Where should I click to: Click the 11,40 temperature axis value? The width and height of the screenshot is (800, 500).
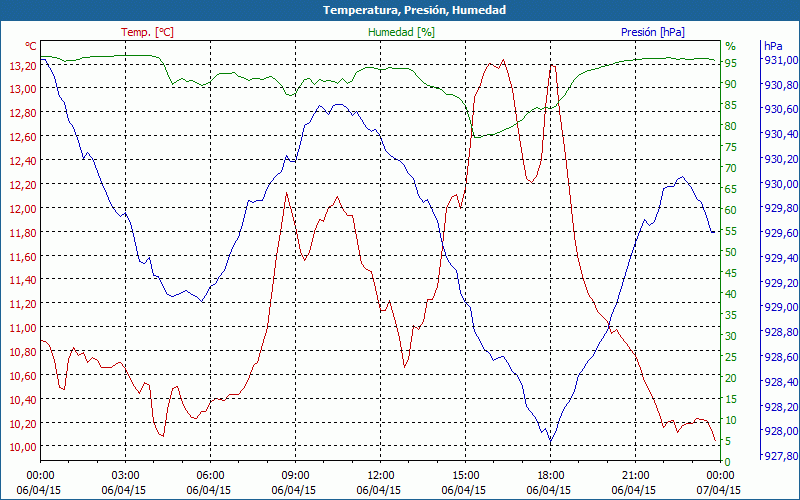tap(22, 280)
